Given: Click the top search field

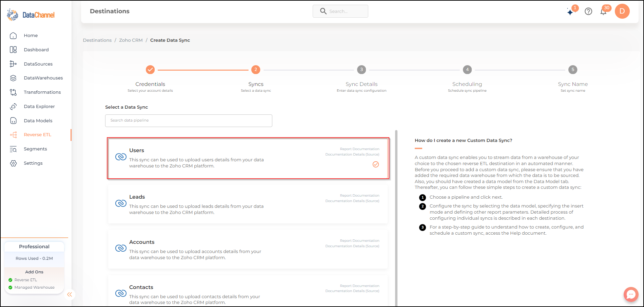Looking at the screenshot, I should [340, 11].
